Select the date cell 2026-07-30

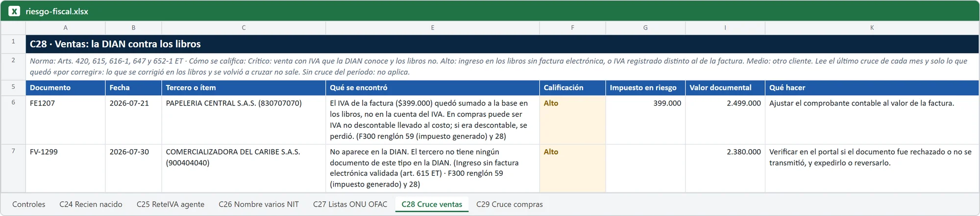(x=133, y=168)
